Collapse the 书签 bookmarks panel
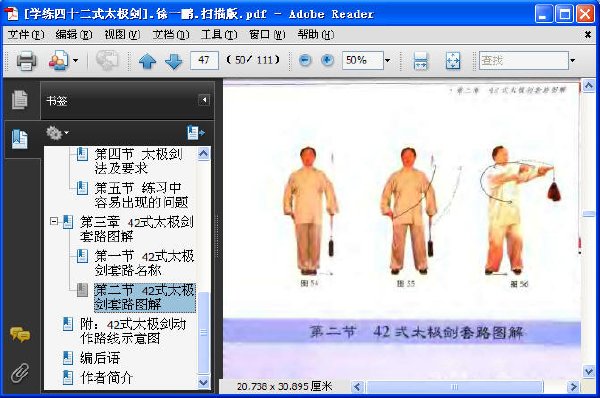Viewport: 600px width, 398px height. (204, 100)
